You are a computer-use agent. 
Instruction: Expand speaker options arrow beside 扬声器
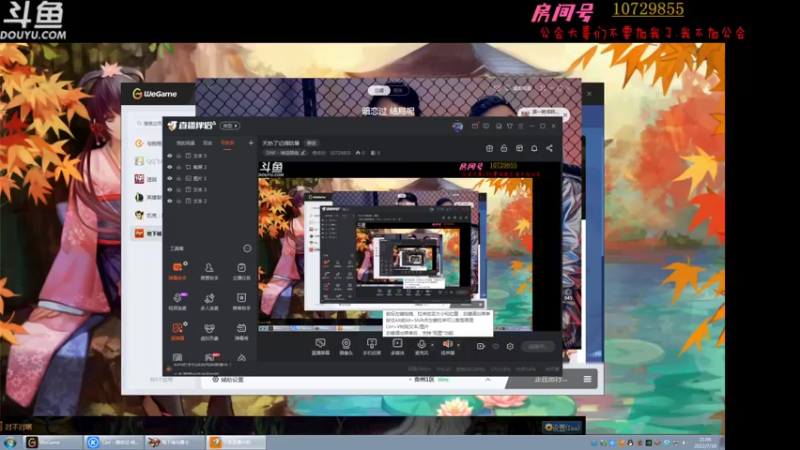coord(458,345)
